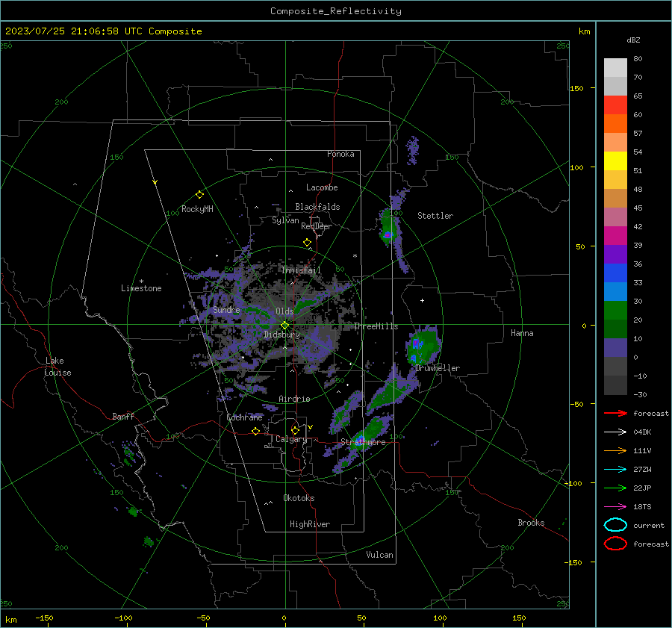Click the ThreeHills label

point(376,326)
